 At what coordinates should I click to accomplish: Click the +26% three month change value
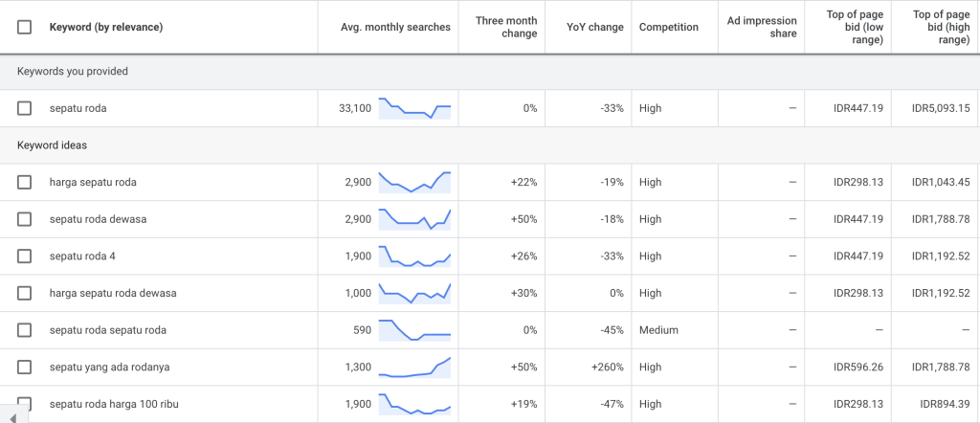(x=523, y=256)
